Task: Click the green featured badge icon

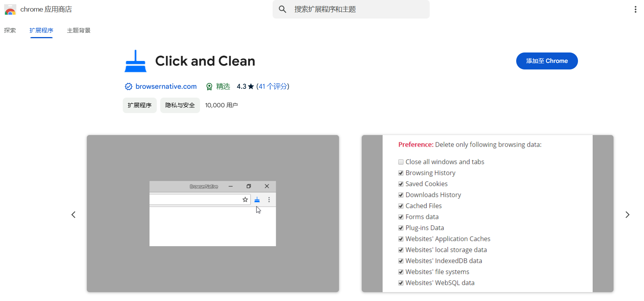Action: (x=209, y=86)
